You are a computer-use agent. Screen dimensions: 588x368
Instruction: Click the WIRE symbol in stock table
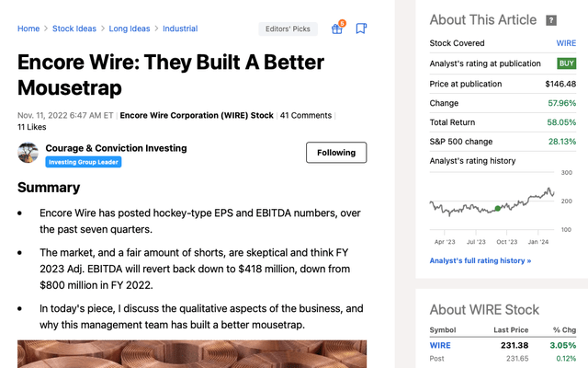click(440, 345)
